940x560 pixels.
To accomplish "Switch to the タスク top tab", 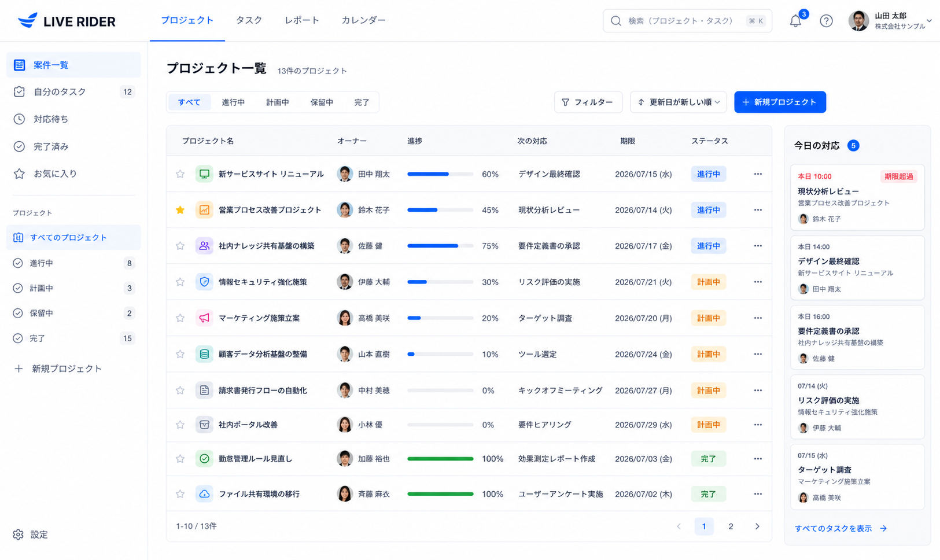I will pyautogui.click(x=249, y=20).
